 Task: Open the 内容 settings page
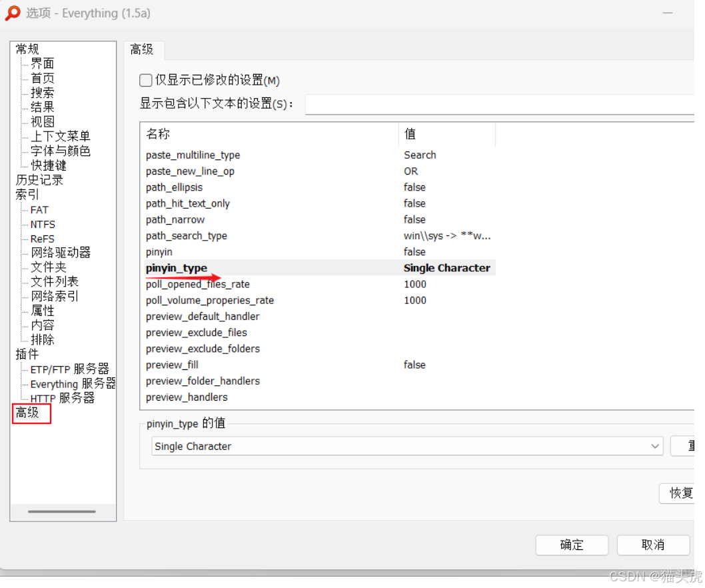tap(43, 325)
